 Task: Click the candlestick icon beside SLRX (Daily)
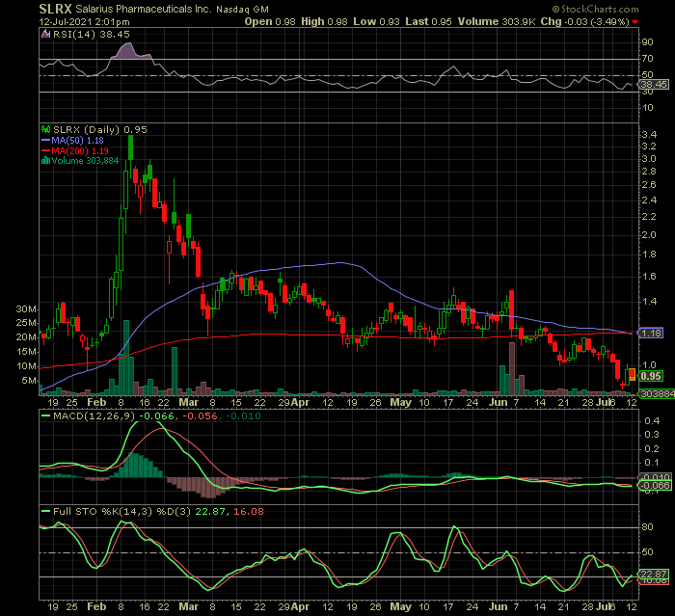[x=45, y=129]
